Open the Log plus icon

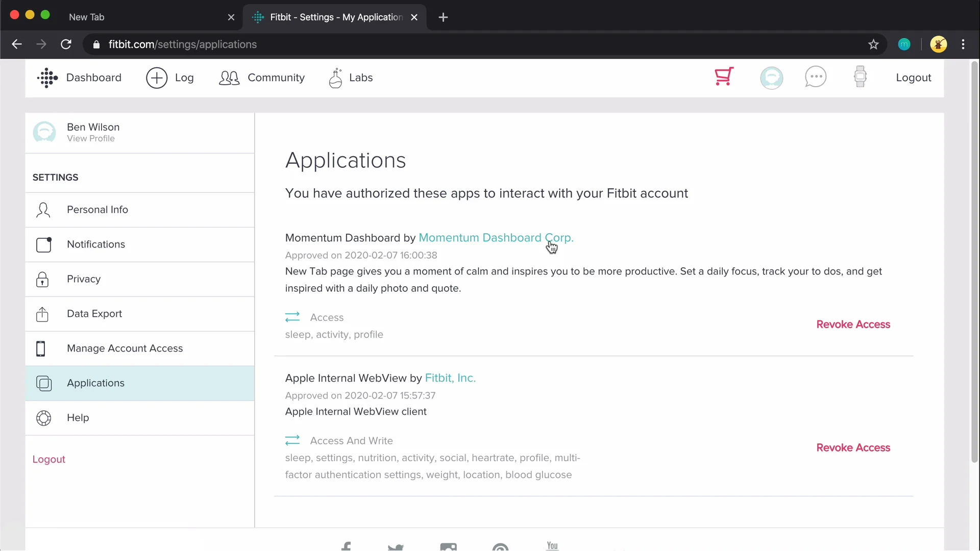(157, 78)
